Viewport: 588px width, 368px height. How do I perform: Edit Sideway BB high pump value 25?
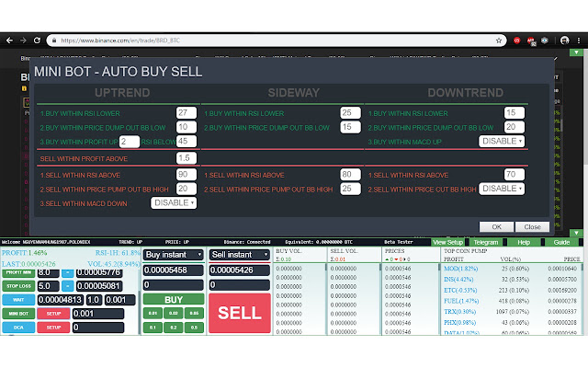350,189
